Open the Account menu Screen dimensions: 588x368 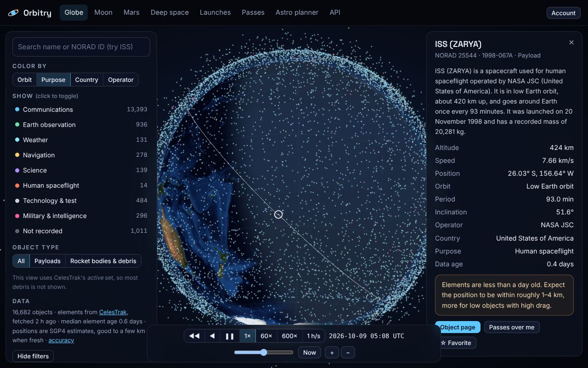(x=563, y=13)
